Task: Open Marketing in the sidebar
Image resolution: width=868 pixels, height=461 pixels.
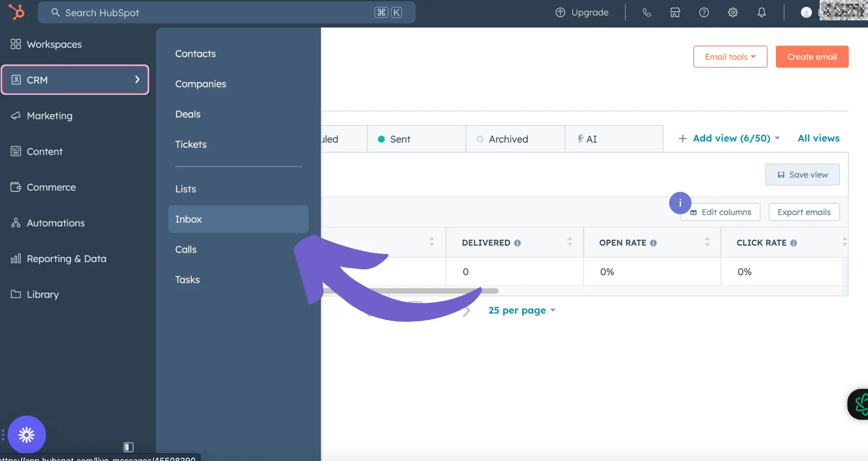Action: click(75, 115)
